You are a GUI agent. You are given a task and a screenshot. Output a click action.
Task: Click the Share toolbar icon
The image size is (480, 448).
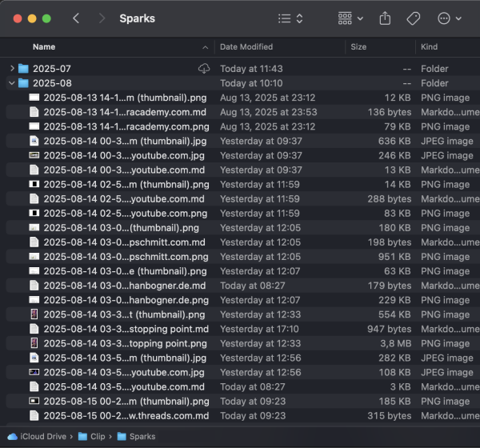coord(385,18)
